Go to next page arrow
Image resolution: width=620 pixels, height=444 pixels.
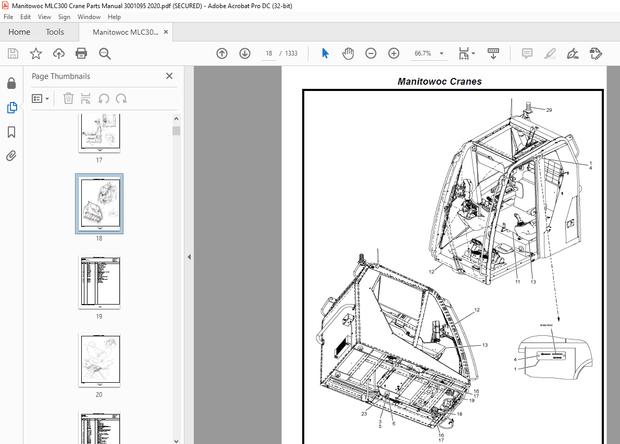245,53
